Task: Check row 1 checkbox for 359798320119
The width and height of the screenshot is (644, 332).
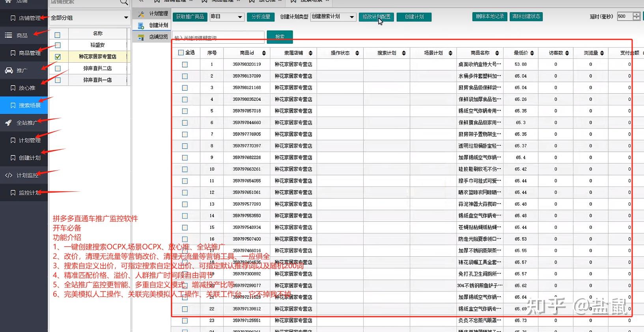Action: pos(185,65)
